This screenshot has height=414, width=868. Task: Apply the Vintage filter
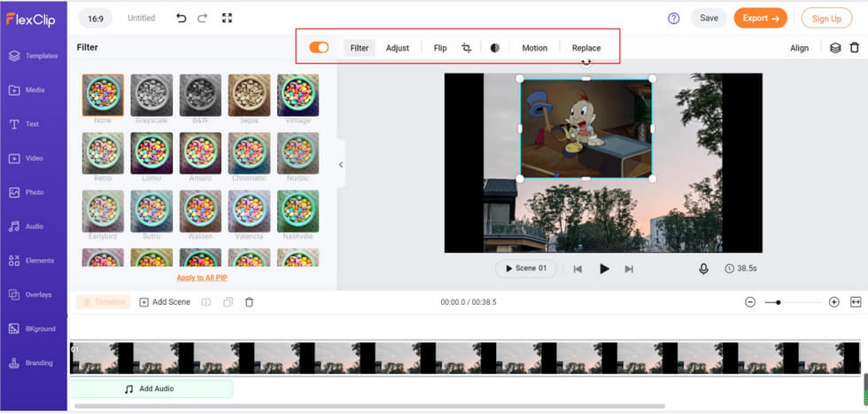(x=298, y=96)
